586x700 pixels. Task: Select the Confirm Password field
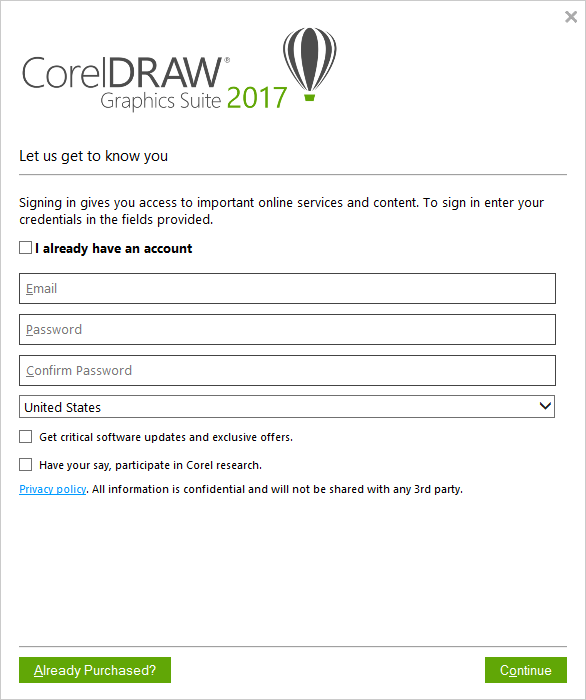(287, 371)
